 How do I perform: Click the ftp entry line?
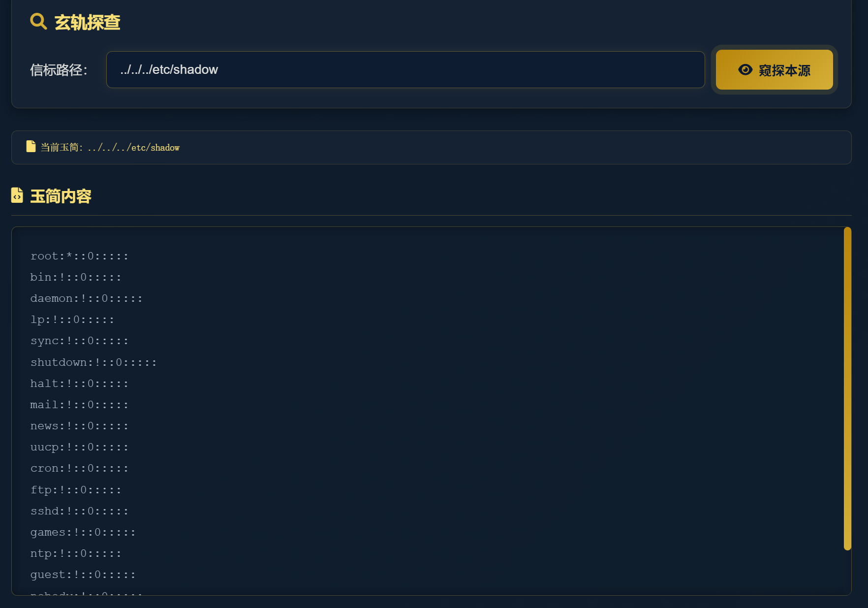point(76,490)
